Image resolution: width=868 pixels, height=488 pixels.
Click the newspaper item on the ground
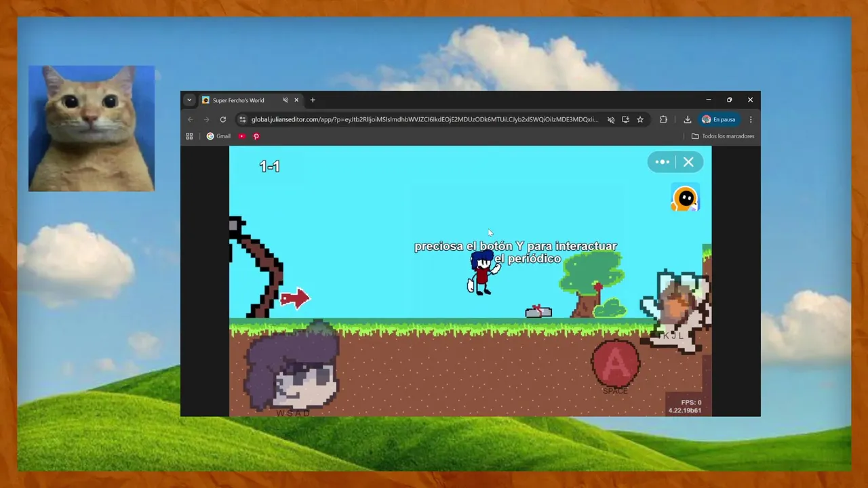(x=538, y=311)
